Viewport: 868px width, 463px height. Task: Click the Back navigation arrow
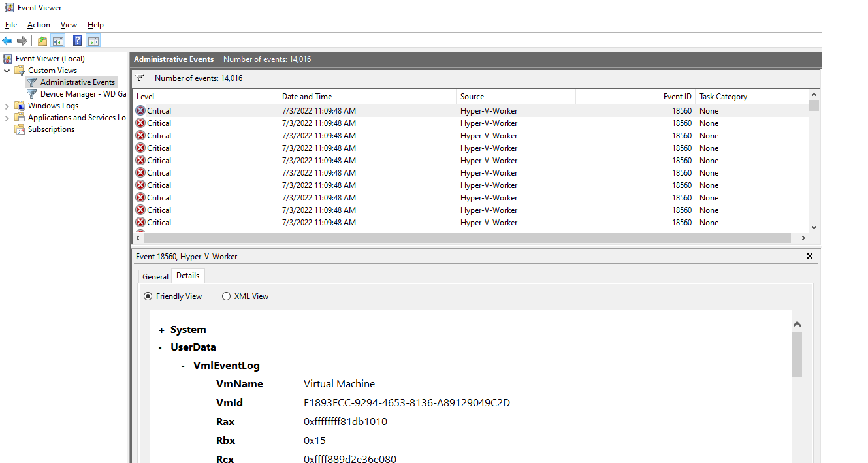(x=7, y=40)
